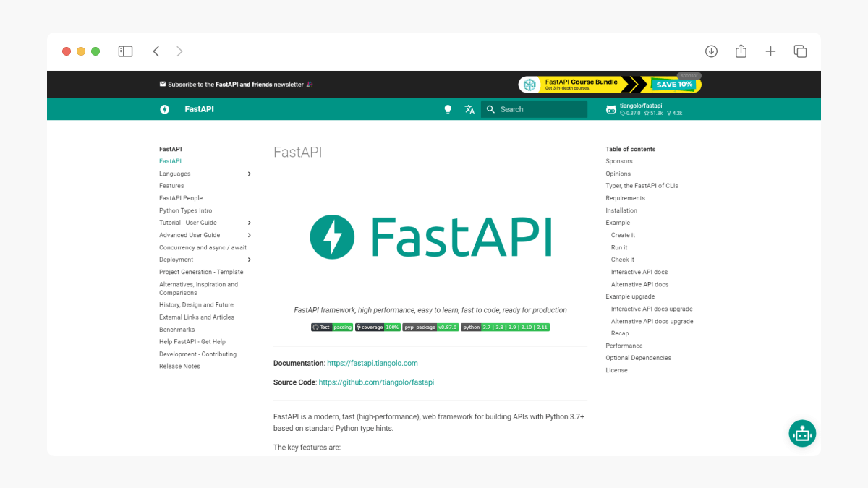Click the coverage 100% badge
The width and height of the screenshot is (868, 488).
(x=378, y=327)
